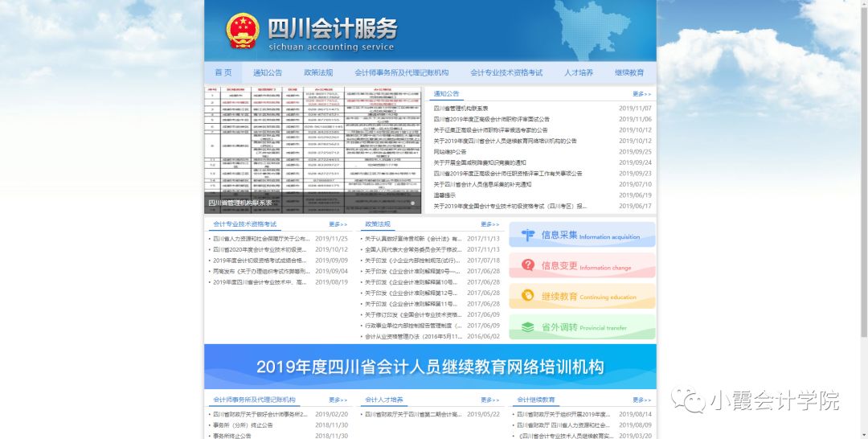Open the 政策法规 navigation menu item
This screenshot has width=868, height=439.
coord(318,72)
